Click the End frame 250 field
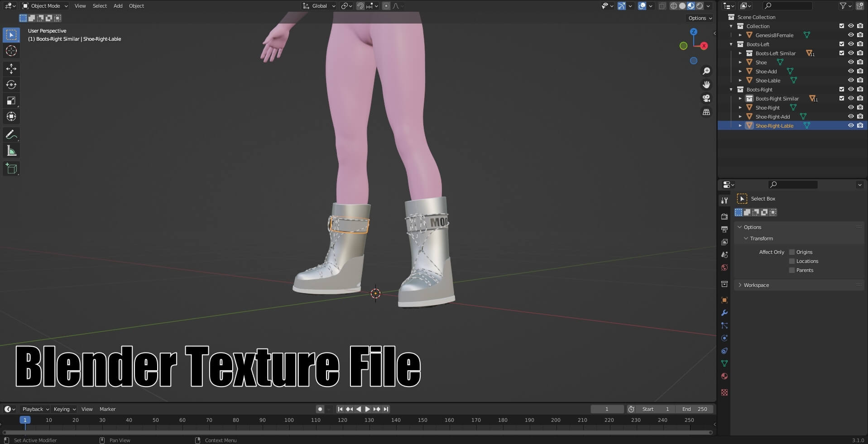 pos(695,409)
